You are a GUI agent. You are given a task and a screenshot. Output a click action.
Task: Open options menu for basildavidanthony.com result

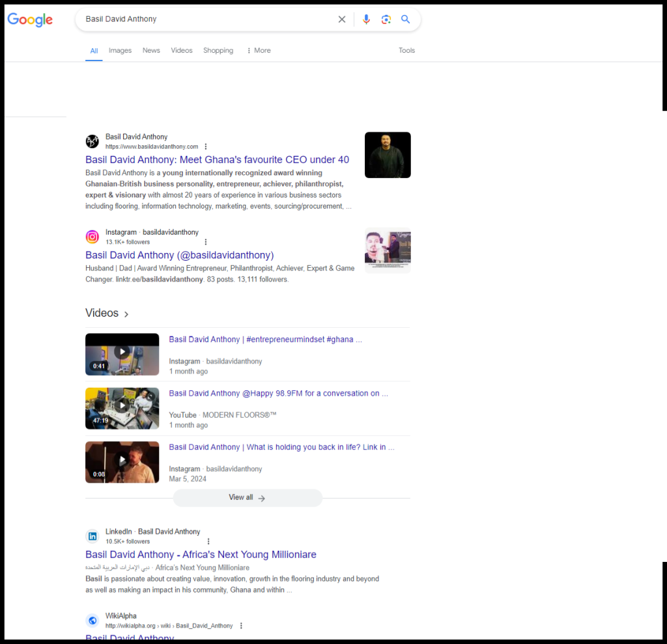(x=206, y=147)
